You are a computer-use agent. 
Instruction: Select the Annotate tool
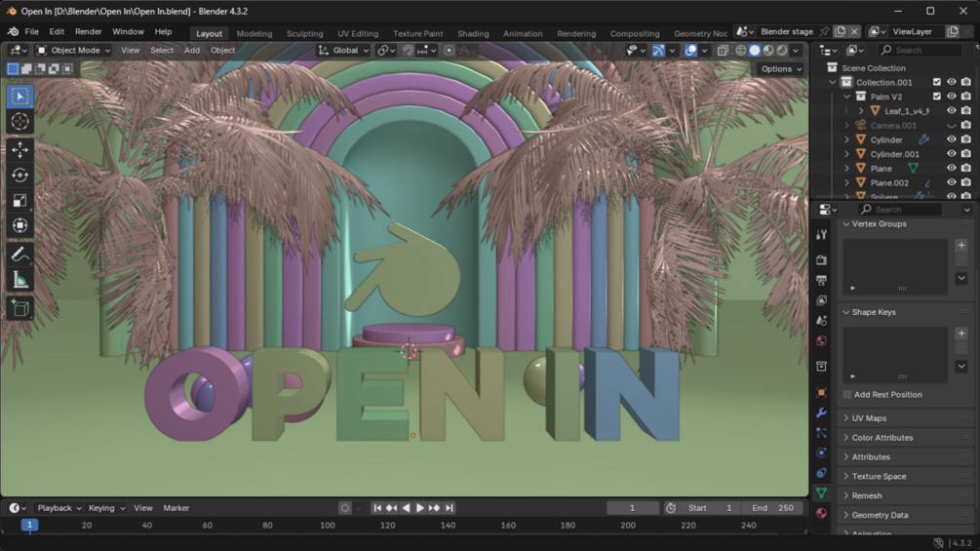pos(20,255)
